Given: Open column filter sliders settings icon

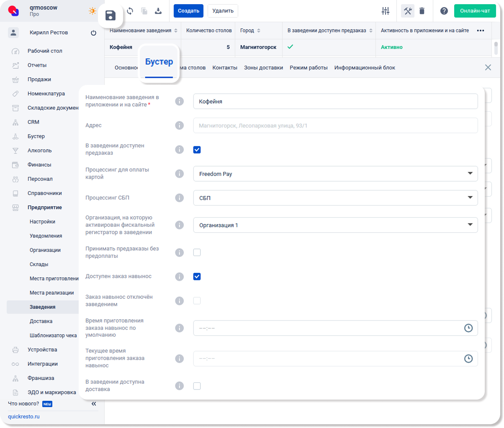Looking at the screenshot, I should point(386,11).
